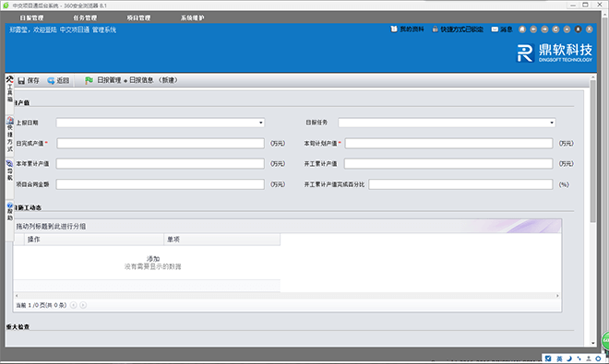The height and width of the screenshot is (364, 609).
Task: Open the IME settings circle icon
Action: 598,358
